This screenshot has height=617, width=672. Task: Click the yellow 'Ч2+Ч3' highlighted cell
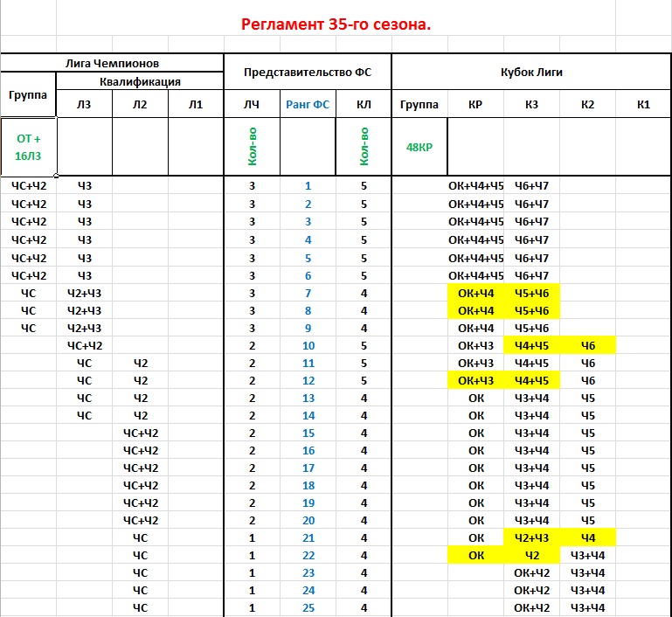[531, 537]
